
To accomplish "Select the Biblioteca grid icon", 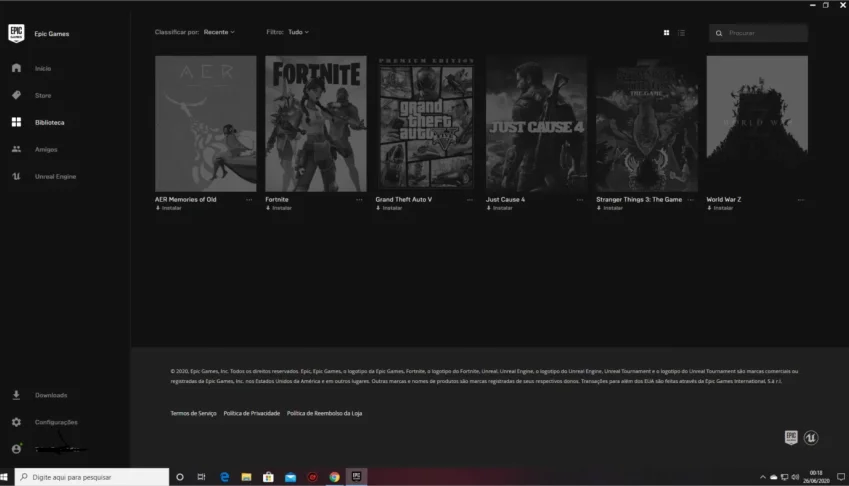I will point(16,122).
